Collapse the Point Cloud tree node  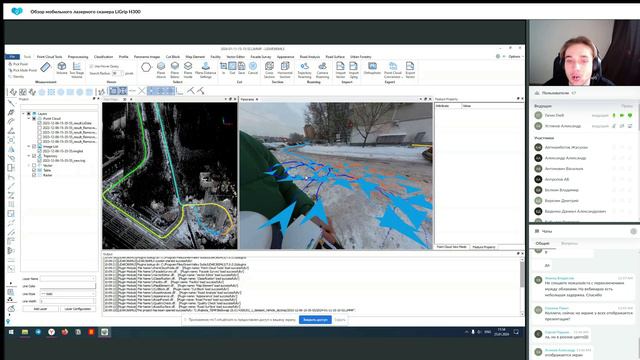(x=29, y=118)
